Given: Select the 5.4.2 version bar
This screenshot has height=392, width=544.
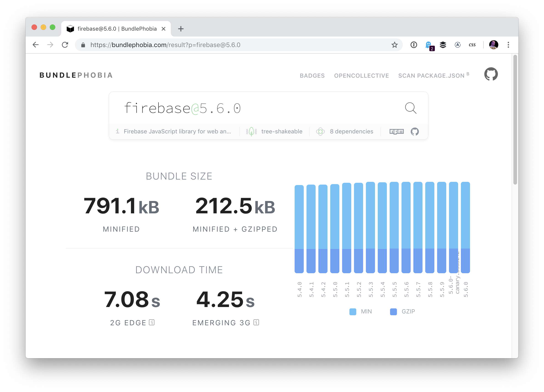Looking at the screenshot, I should [323, 229].
